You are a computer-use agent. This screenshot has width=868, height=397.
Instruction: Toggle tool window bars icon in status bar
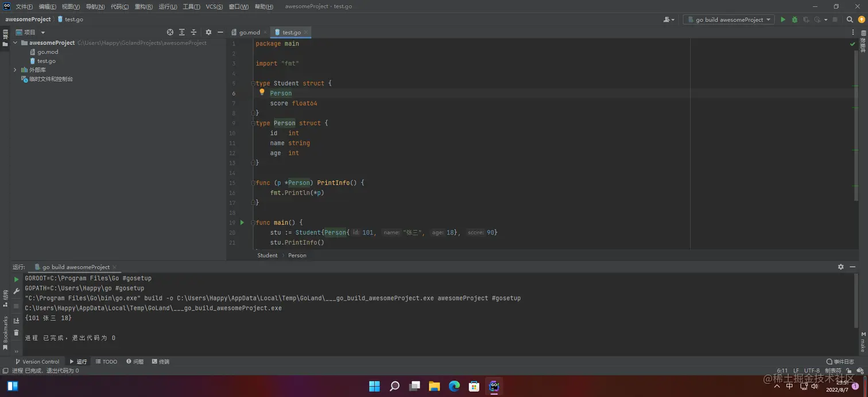point(5,371)
